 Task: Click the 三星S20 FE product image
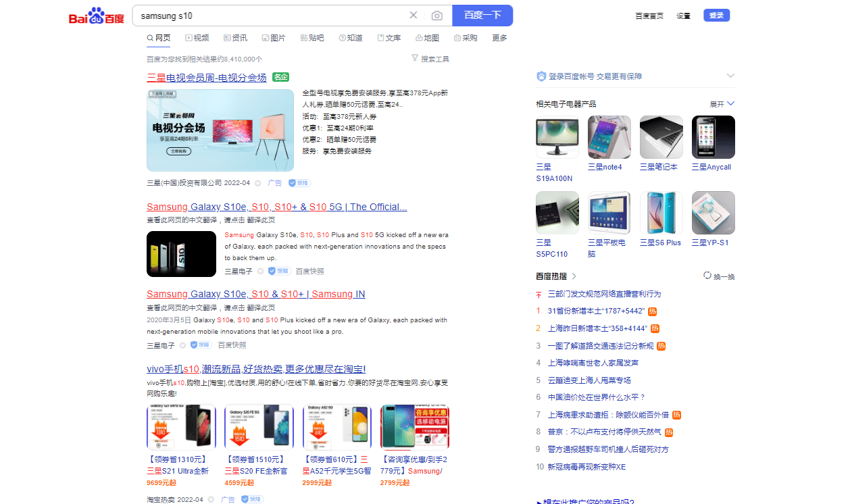point(259,427)
